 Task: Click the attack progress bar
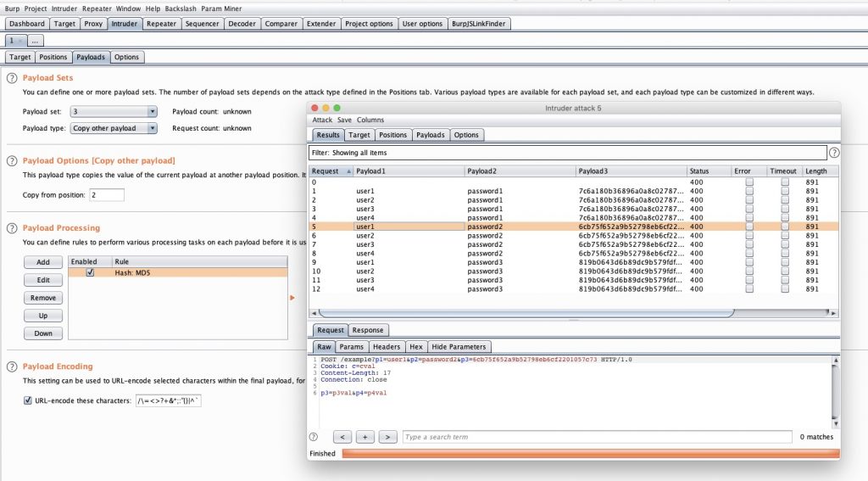click(x=590, y=453)
